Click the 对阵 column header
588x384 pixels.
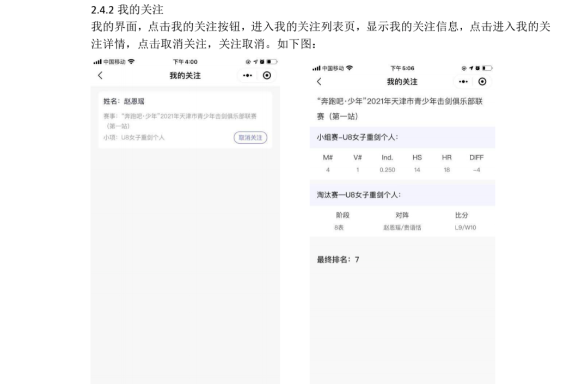tap(402, 215)
